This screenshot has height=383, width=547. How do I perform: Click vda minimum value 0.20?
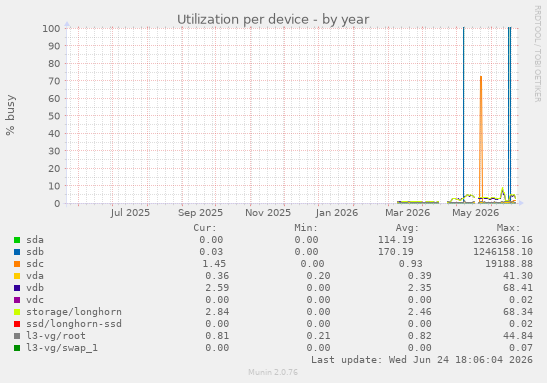(x=318, y=276)
